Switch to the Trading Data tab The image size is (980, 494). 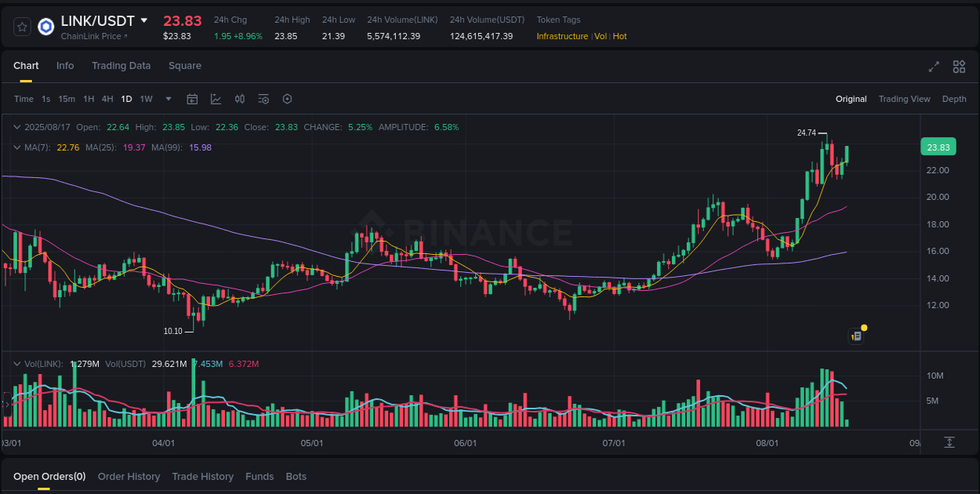coord(121,66)
